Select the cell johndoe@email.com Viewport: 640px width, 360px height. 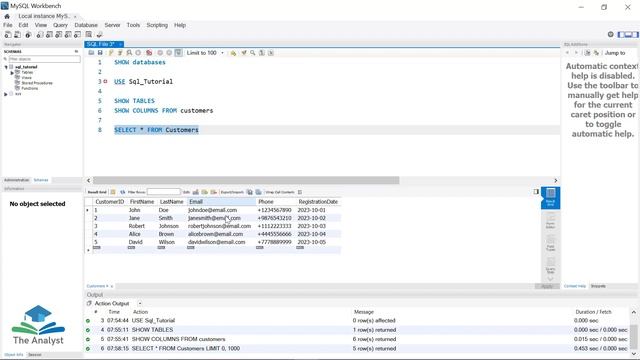click(221, 210)
